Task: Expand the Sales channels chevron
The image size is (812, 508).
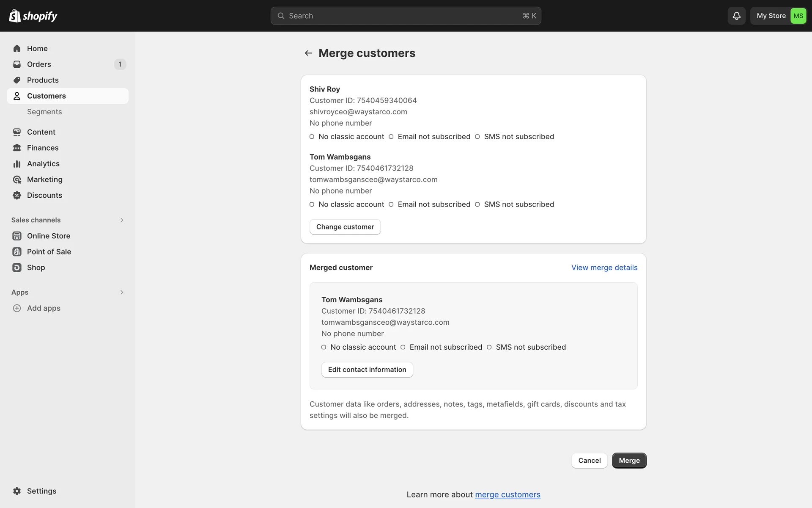Action: (x=122, y=220)
